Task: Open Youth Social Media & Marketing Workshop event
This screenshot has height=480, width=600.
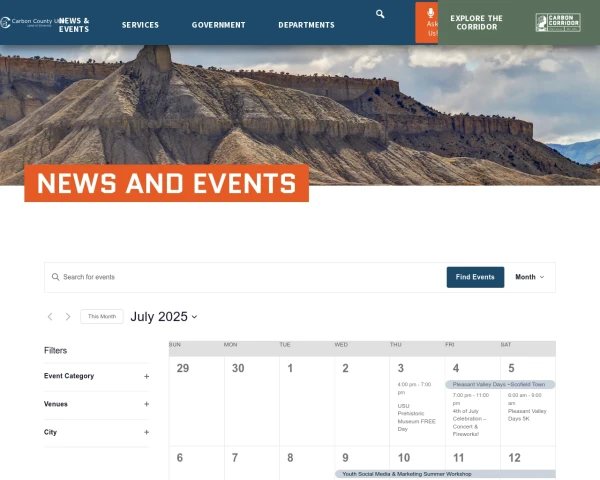Action: coord(445,474)
